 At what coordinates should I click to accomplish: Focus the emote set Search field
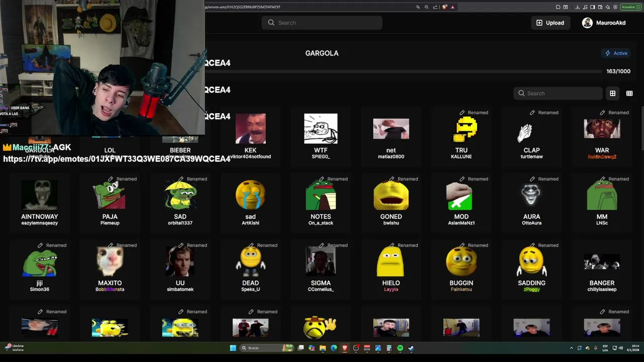pos(558,93)
